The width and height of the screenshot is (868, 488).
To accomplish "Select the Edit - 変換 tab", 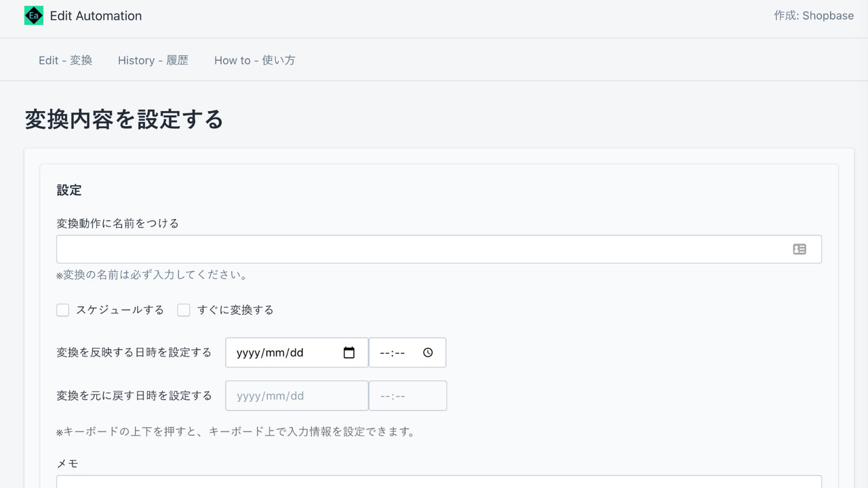I will [65, 60].
